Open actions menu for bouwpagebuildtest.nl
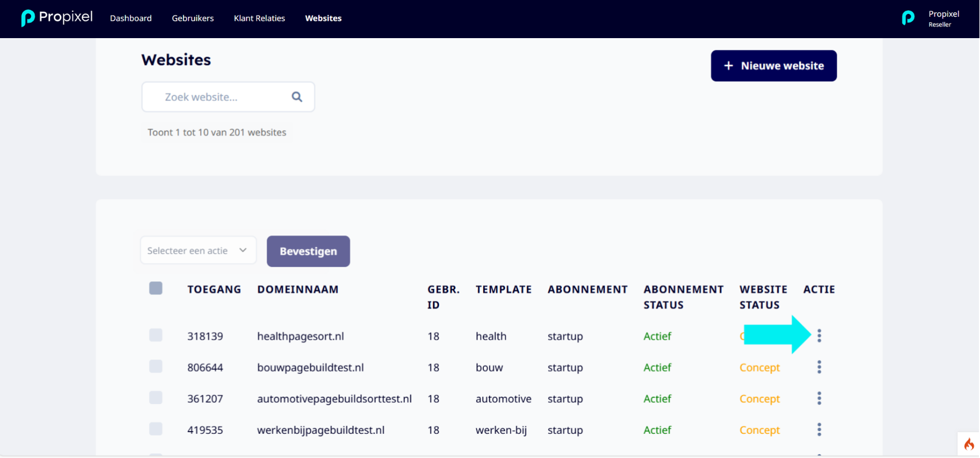This screenshot has width=980, height=458. pos(819,367)
